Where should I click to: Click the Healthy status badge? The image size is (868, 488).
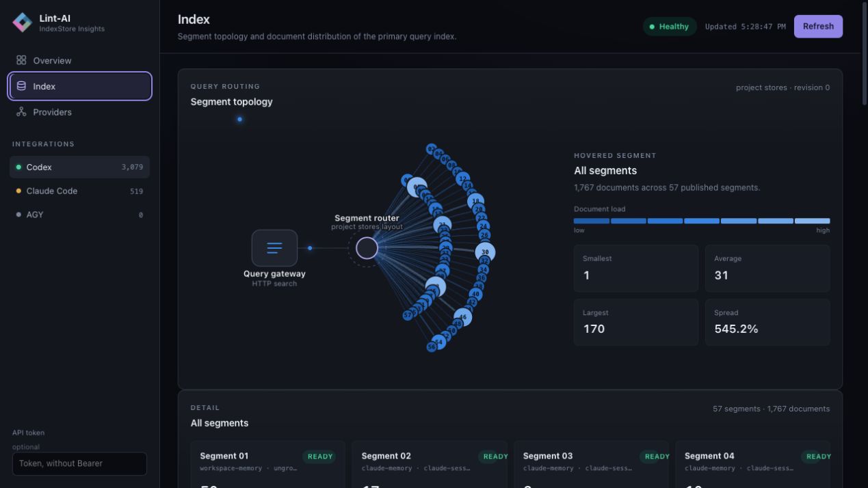(x=669, y=27)
